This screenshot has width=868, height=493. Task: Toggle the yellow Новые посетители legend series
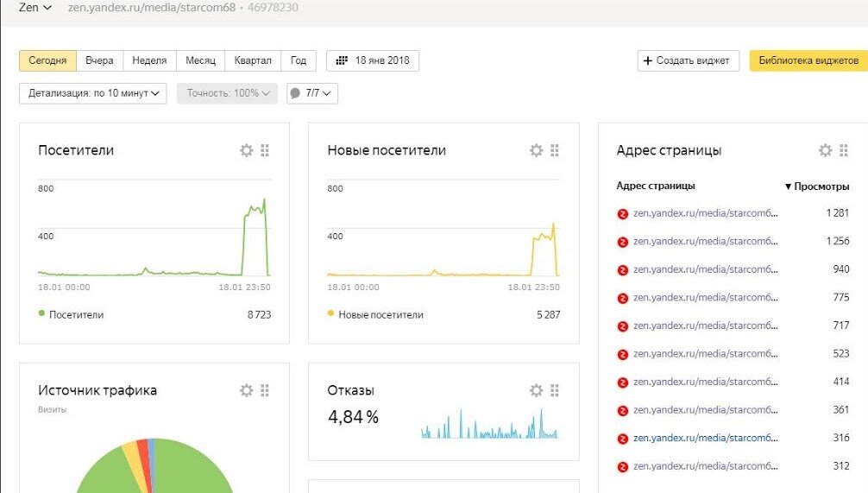coord(375,314)
